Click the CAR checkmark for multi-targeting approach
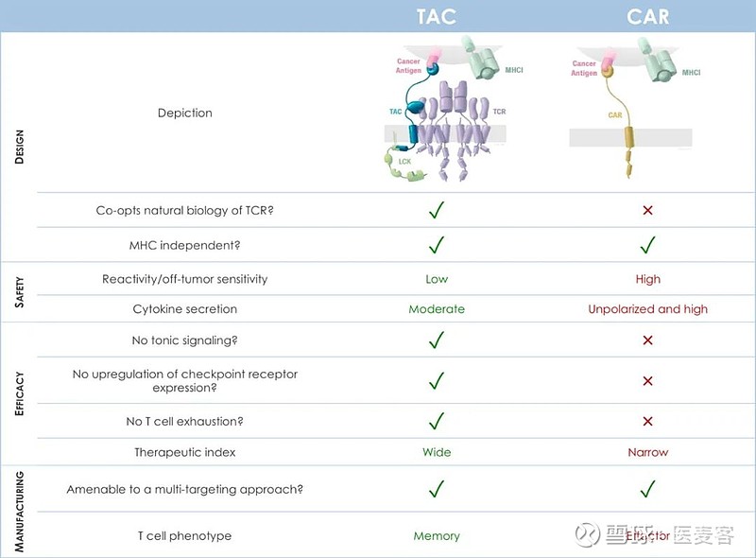This screenshot has width=756, height=558. tap(647, 490)
